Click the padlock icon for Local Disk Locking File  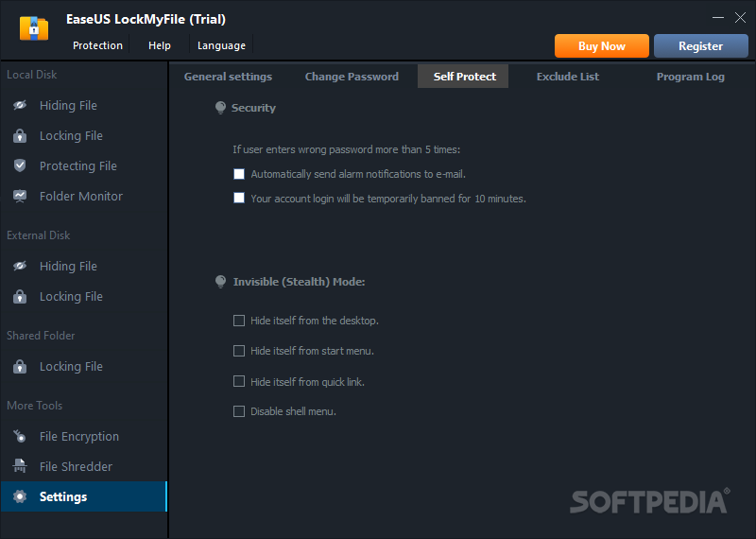click(x=20, y=135)
